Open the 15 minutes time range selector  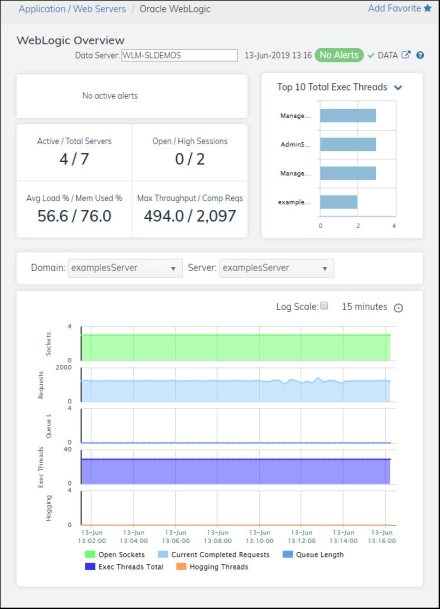click(364, 307)
